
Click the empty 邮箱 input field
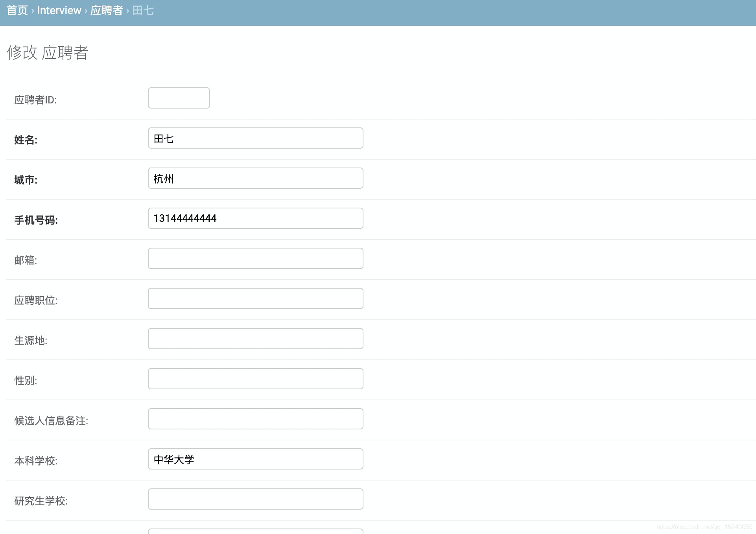point(255,258)
